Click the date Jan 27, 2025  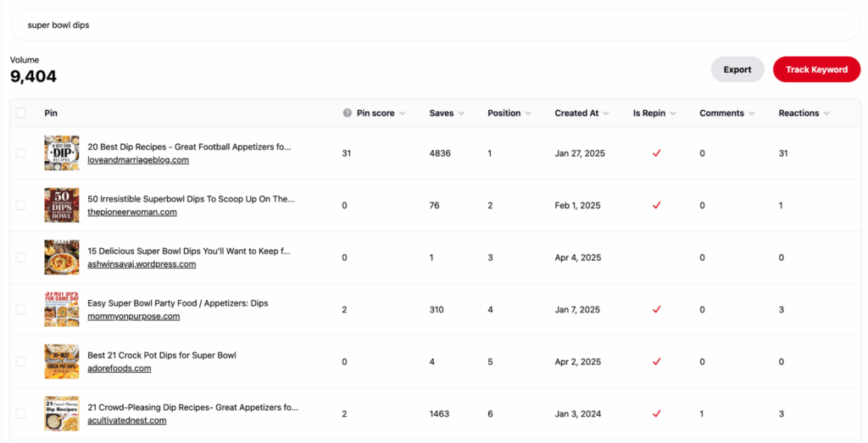580,153
